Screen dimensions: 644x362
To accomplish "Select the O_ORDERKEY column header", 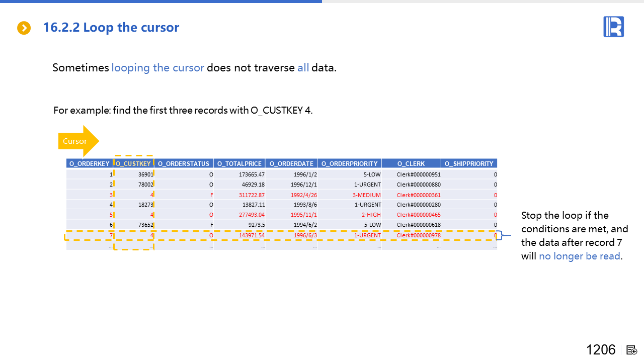I will [90, 163].
